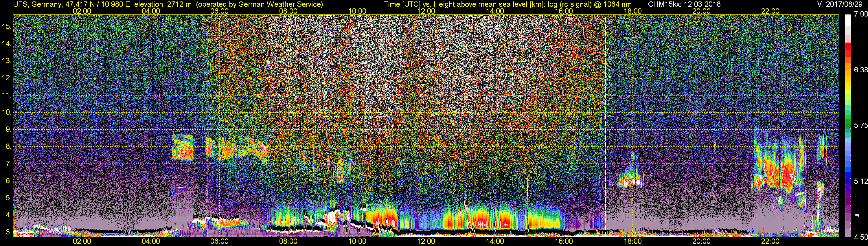
Task: Click the 5. km height axis label
Action: [x=8, y=198]
